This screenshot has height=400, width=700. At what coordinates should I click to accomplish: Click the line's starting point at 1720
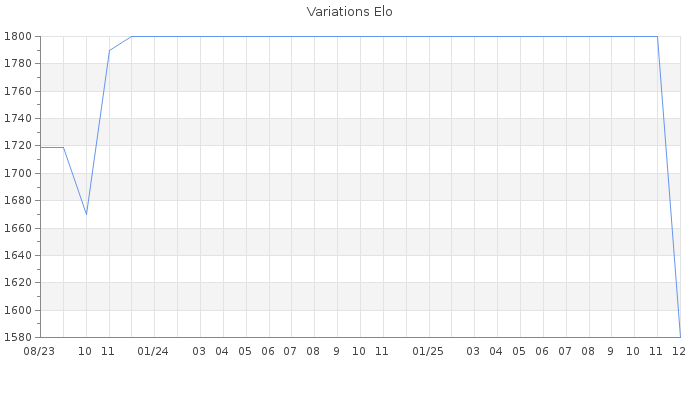coord(41,147)
